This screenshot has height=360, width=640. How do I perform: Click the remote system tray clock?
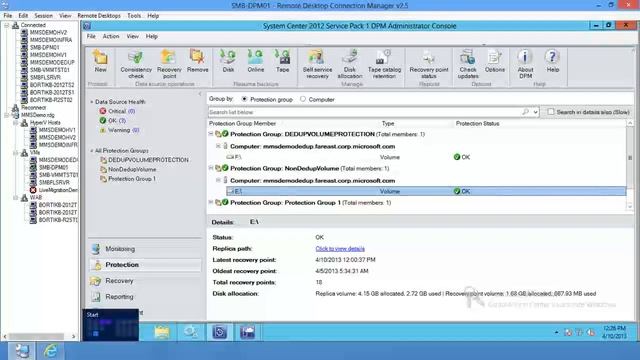614,332
